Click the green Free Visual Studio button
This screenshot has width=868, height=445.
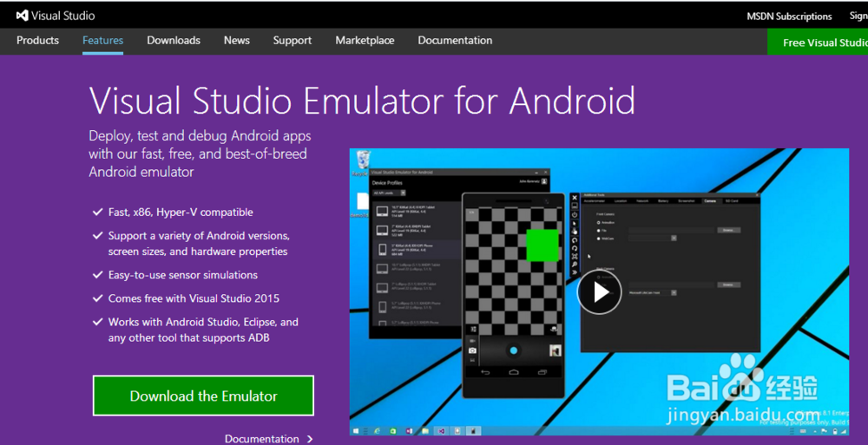(818, 42)
